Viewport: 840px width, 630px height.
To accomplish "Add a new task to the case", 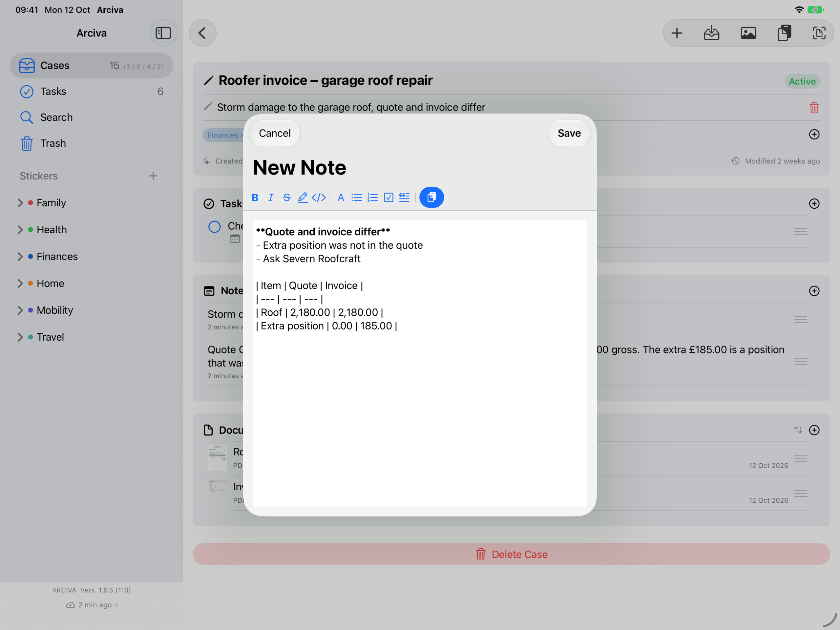I will coord(814,203).
